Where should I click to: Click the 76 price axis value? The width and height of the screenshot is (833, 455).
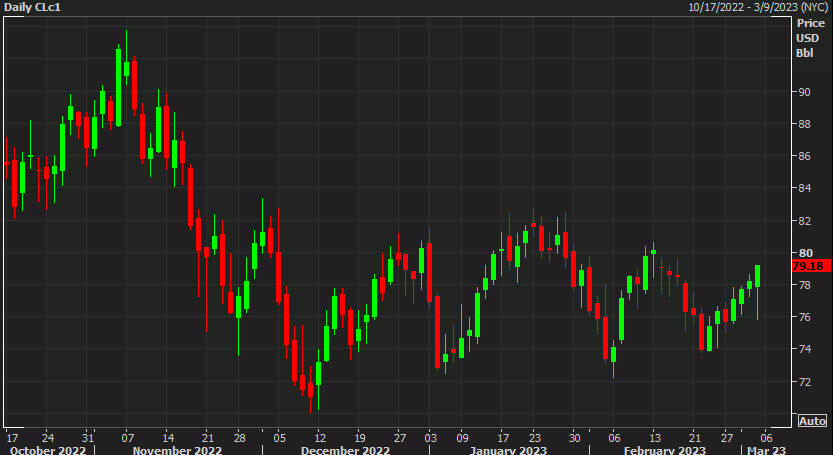click(x=805, y=317)
